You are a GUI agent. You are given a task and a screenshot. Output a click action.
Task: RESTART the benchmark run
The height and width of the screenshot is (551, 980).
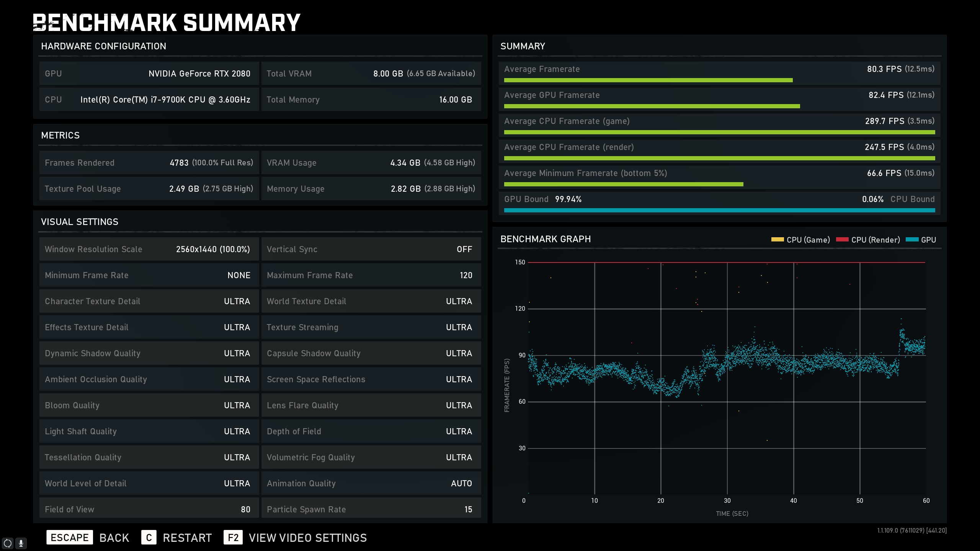point(187,538)
